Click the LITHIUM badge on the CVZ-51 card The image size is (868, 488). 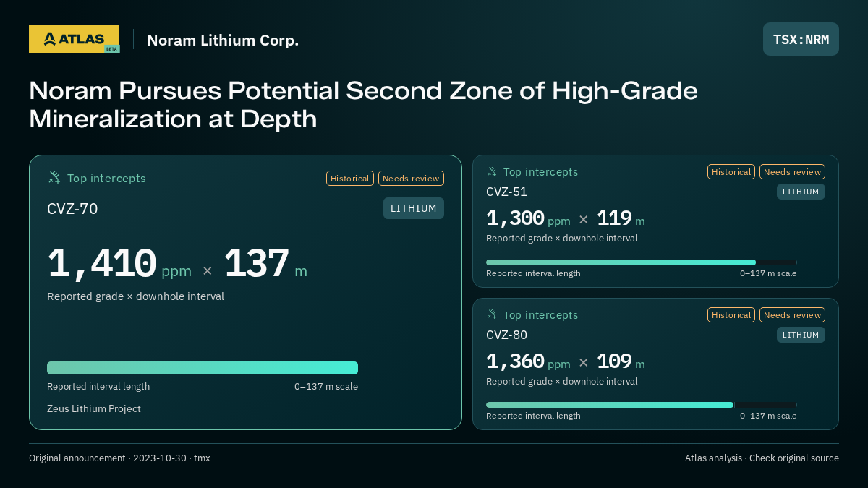tap(801, 192)
